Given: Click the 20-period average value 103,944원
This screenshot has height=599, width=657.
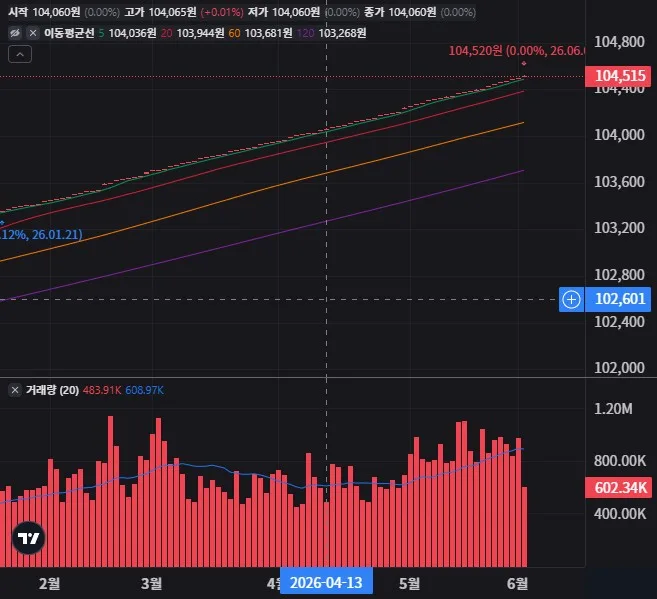Looking at the screenshot, I should click(200, 33).
